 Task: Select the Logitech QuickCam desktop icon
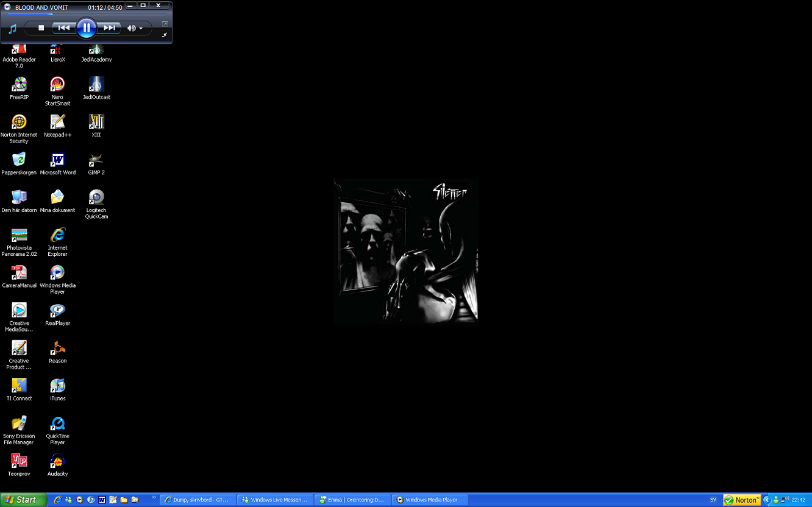96,205
